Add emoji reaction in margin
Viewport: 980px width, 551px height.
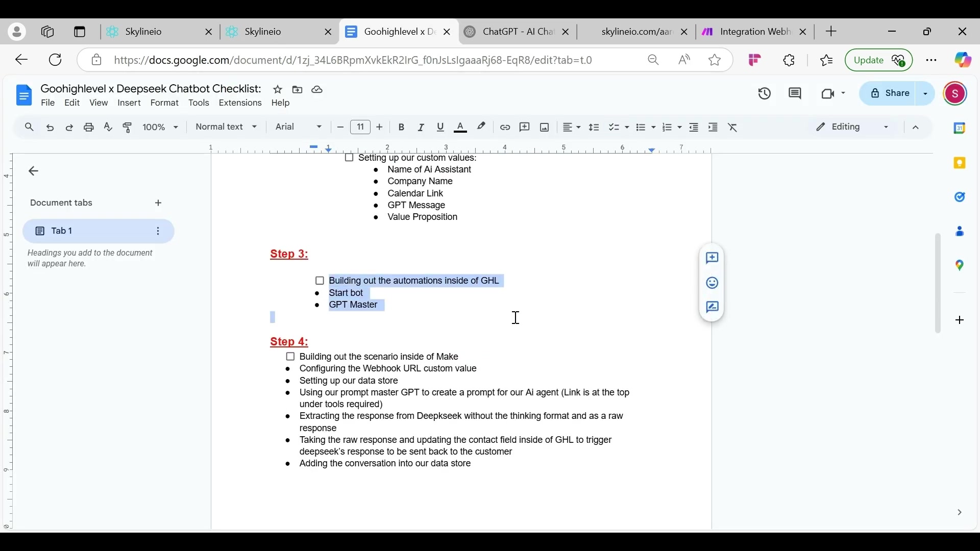[x=713, y=283]
